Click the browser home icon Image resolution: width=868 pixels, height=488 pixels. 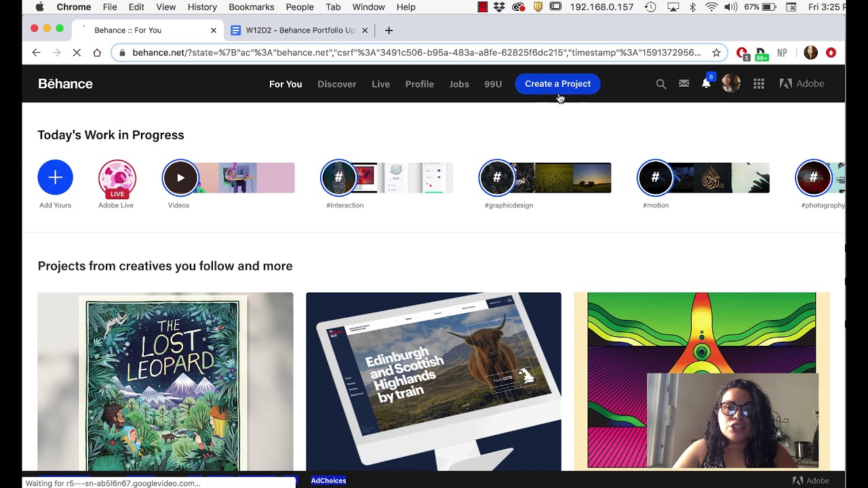pos(97,53)
